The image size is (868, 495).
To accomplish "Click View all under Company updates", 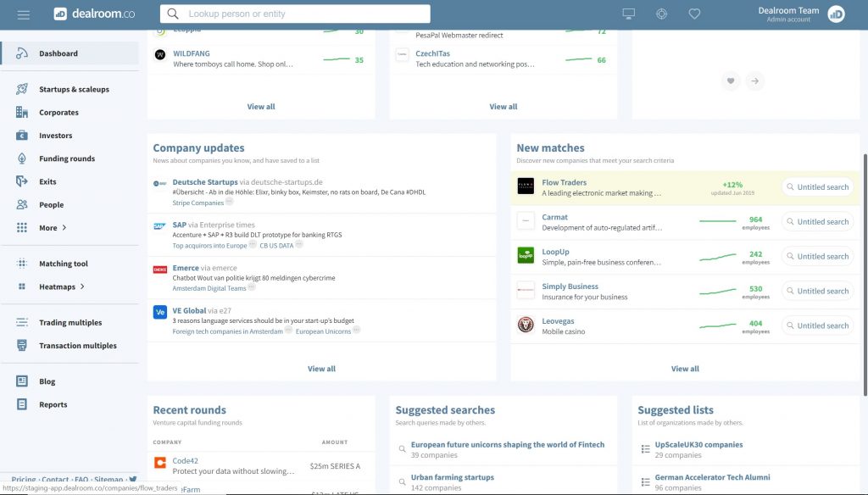I will 321,369.
